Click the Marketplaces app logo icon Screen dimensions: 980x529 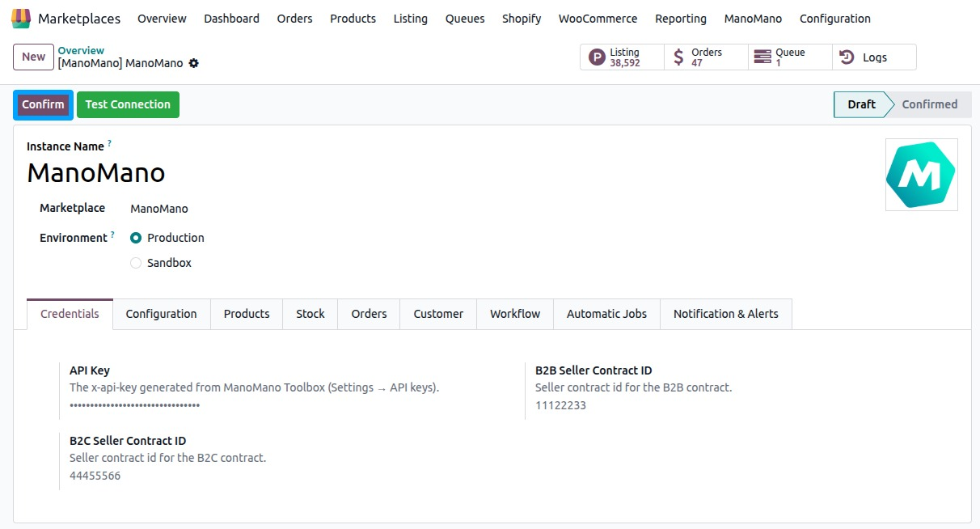coord(22,19)
